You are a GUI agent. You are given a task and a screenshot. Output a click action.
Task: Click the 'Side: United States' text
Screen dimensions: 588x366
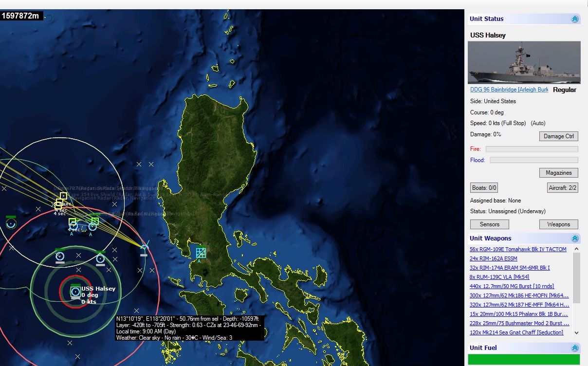pos(493,101)
